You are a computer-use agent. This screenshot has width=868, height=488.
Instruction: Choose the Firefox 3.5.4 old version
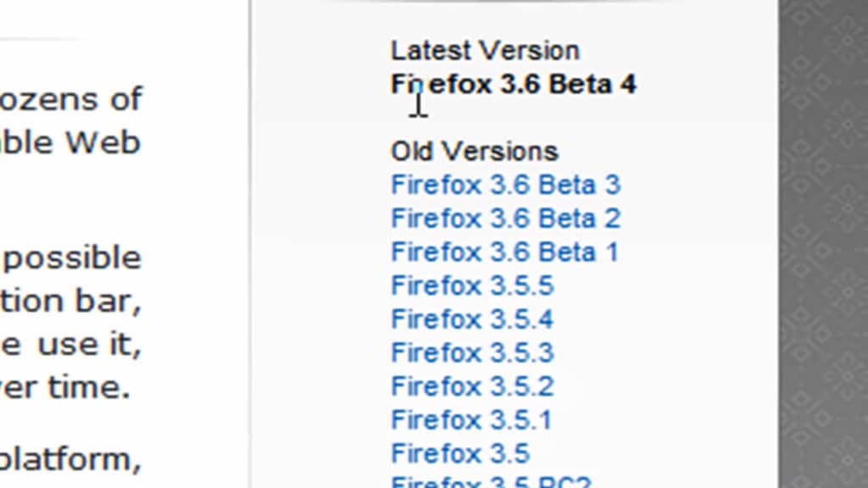(x=472, y=319)
